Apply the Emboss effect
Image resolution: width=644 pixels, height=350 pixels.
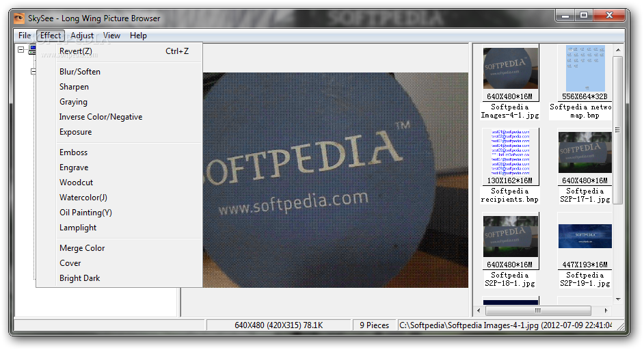pos(119,152)
